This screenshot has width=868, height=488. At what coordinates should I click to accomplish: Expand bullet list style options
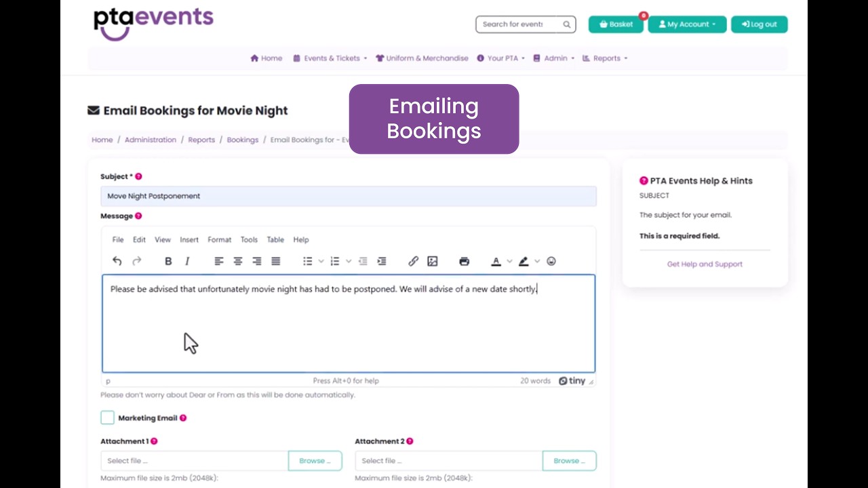pyautogui.click(x=321, y=261)
